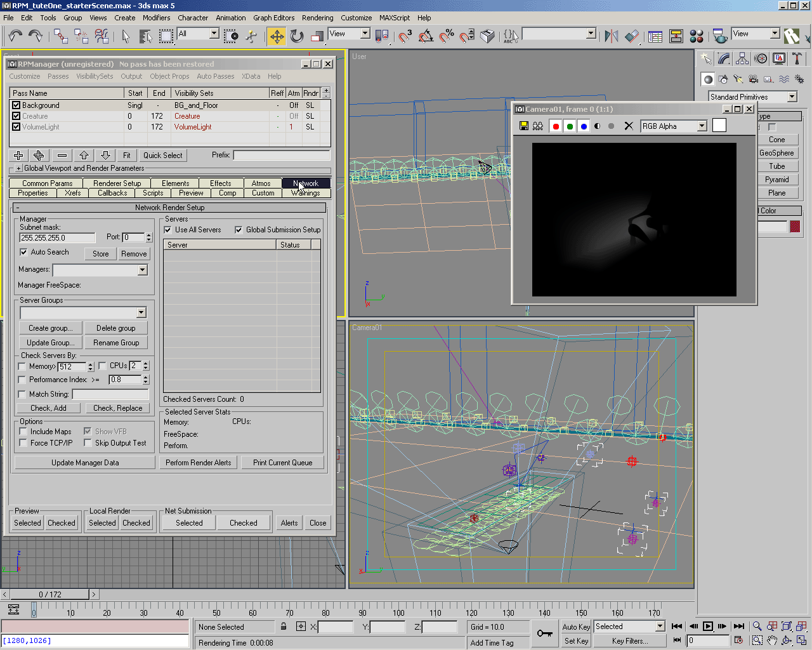Toggle the Percent Snap tool

click(x=447, y=36)
